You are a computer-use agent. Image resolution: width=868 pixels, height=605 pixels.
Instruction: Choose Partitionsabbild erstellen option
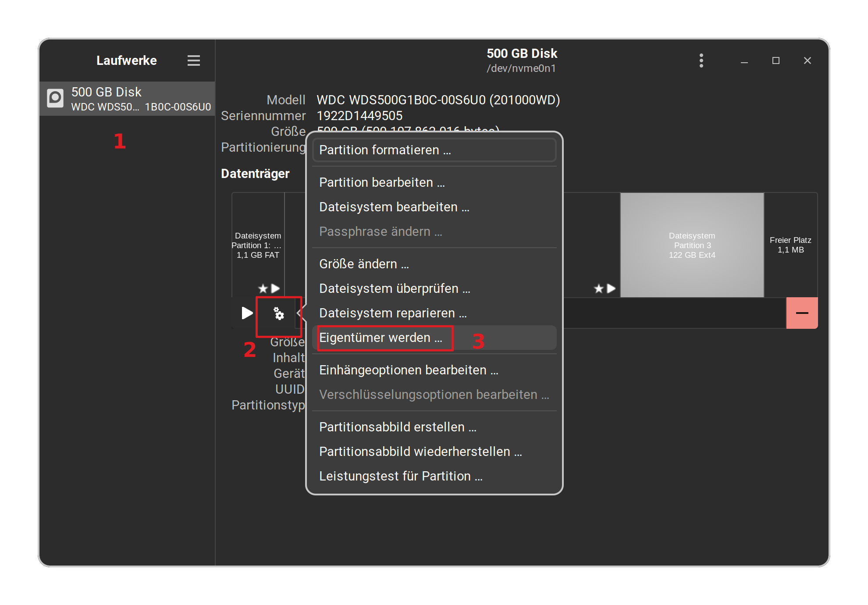398,427
